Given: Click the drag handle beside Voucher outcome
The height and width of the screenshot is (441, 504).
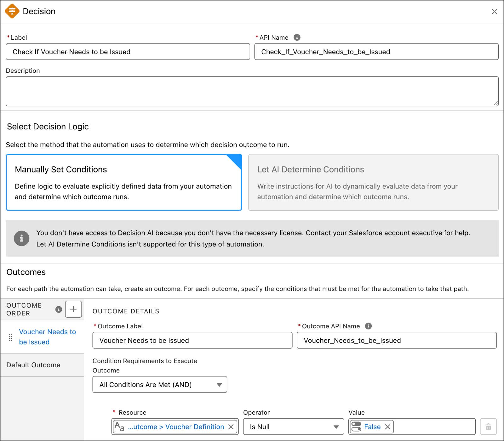Looking at the screenshot, I should (x=10, y=337).
